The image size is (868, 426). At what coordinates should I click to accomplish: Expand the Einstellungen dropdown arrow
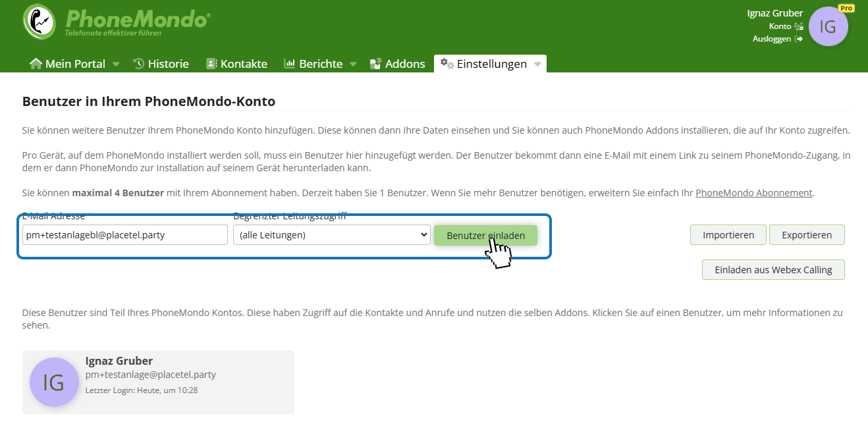click(x=537, y=65)
